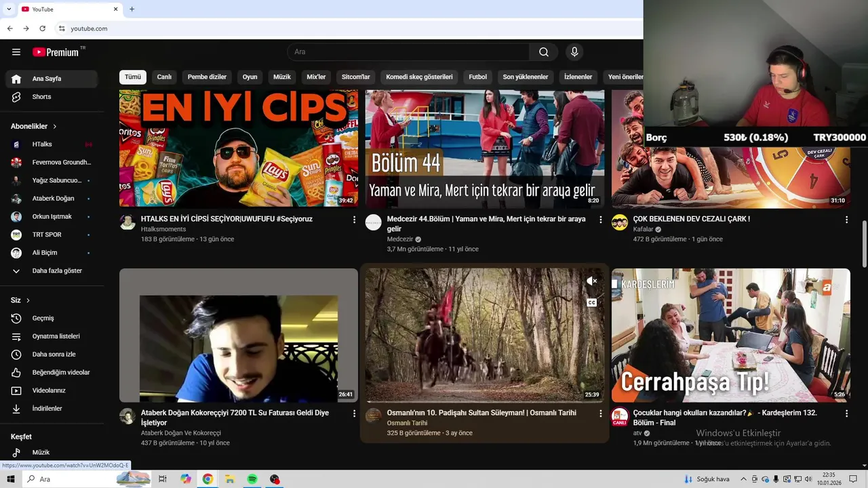Image resolution: width=868 pixels, height=488 pixels.
Task: Open Ali Biçim subscription
Action: 52,253
